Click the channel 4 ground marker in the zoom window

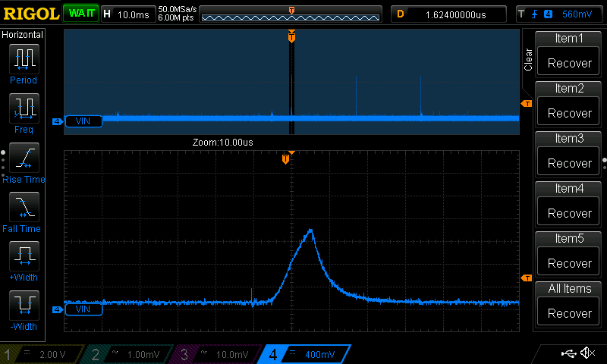(58, 309)
